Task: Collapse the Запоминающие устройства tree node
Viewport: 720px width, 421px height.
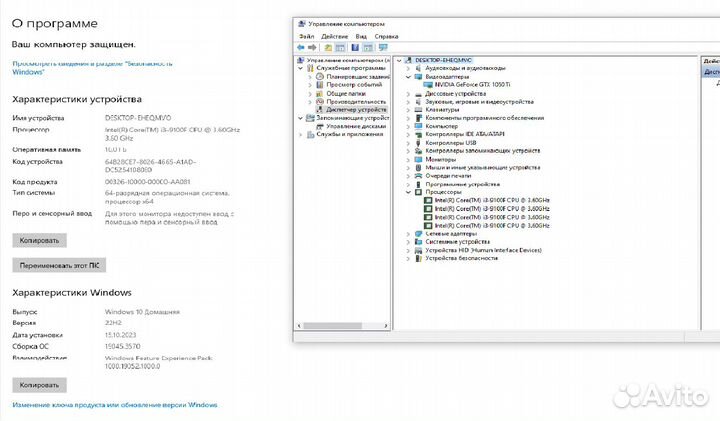Action: point(301,118)
